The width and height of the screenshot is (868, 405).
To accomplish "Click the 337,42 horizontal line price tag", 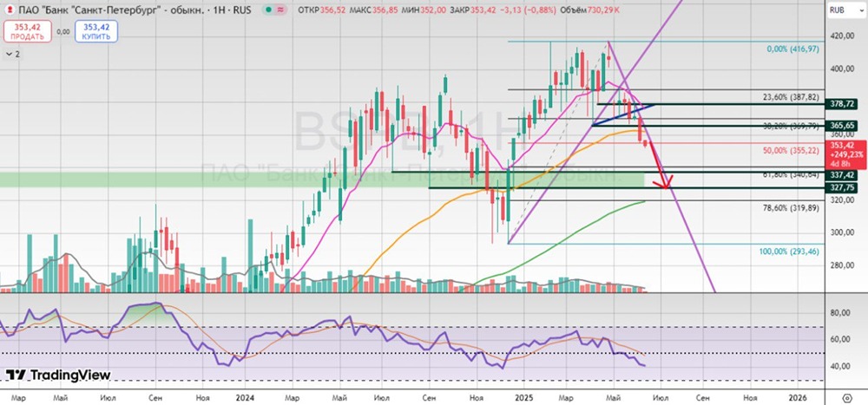I will coord(843,175).
